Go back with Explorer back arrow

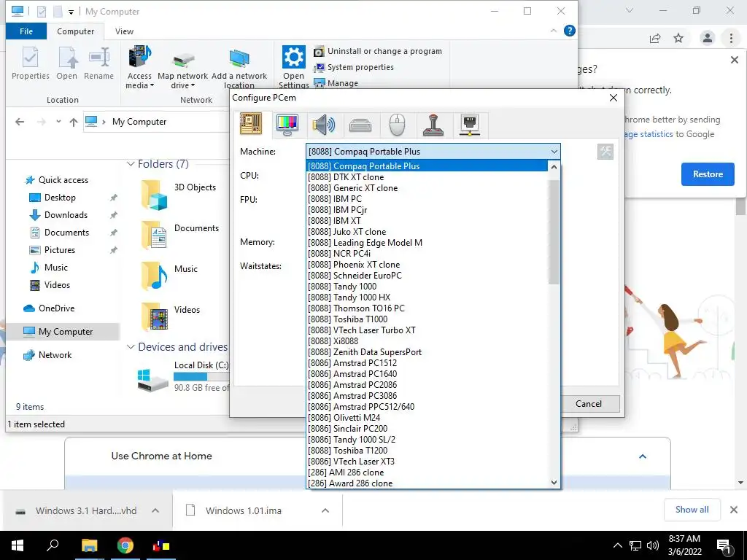point(20,122)
